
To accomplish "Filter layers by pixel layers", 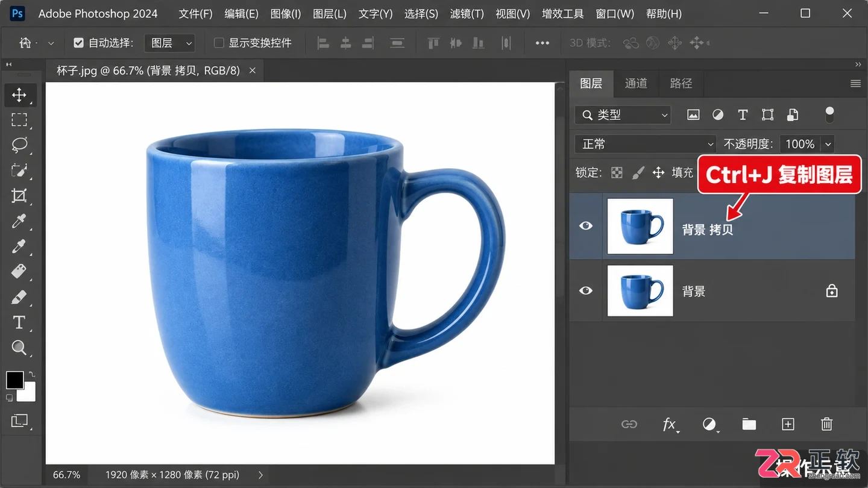I will coord(693,114).
